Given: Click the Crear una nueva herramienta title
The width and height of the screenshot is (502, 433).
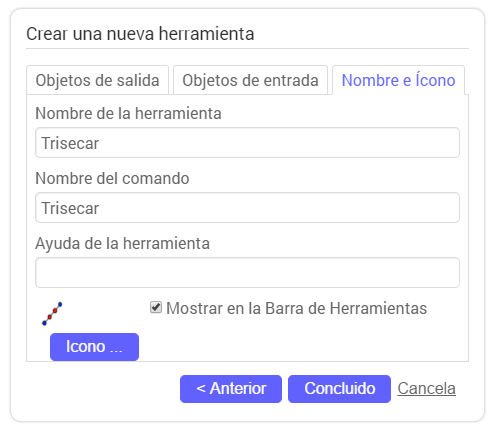Looking at the screenshot, I should pyautogui.click(x=140, y=34).
